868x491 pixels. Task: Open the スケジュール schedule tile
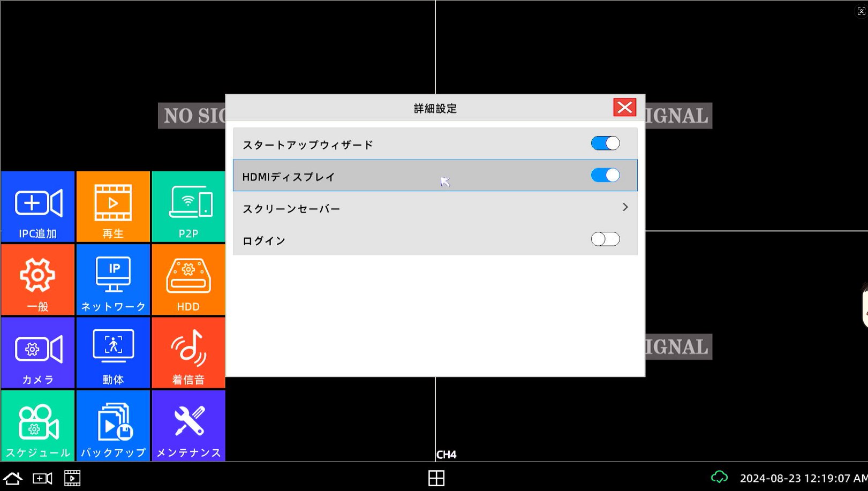(37, 426)
